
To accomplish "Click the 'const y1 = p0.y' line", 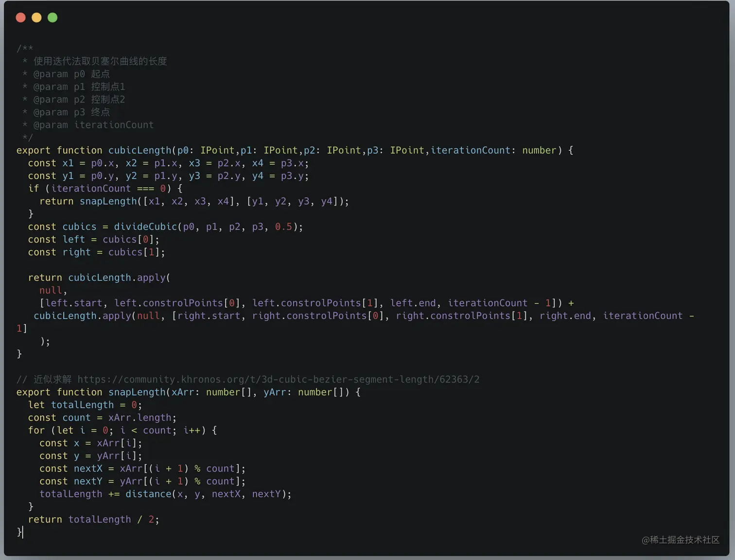I will [x=168, y=175].
